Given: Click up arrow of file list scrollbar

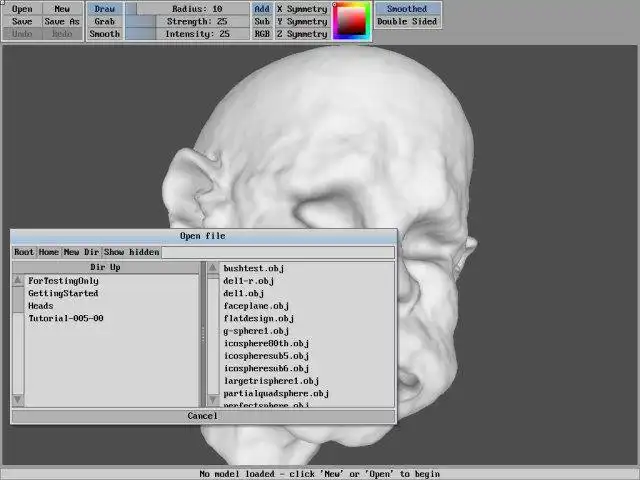Looking at the screenshot, I should pyautogui.click(x=213, y=268).
